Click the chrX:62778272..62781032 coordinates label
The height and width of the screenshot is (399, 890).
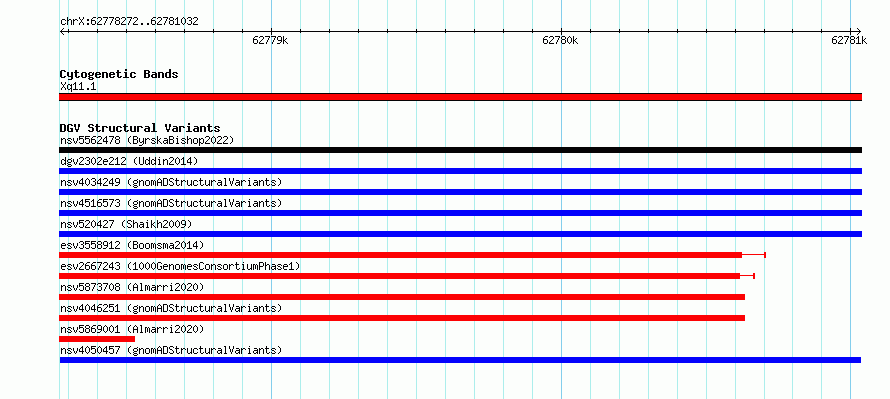[129, 22]
